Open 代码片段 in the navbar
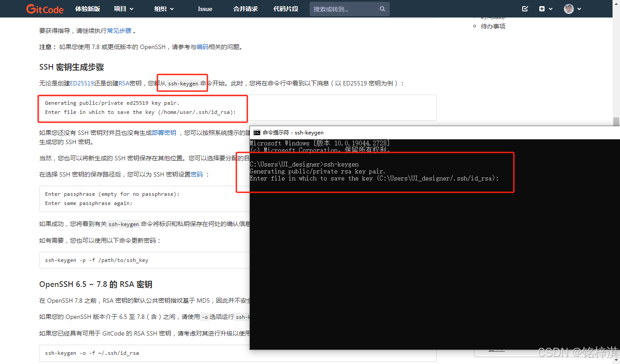620x364 pixels. click(286, 9)
